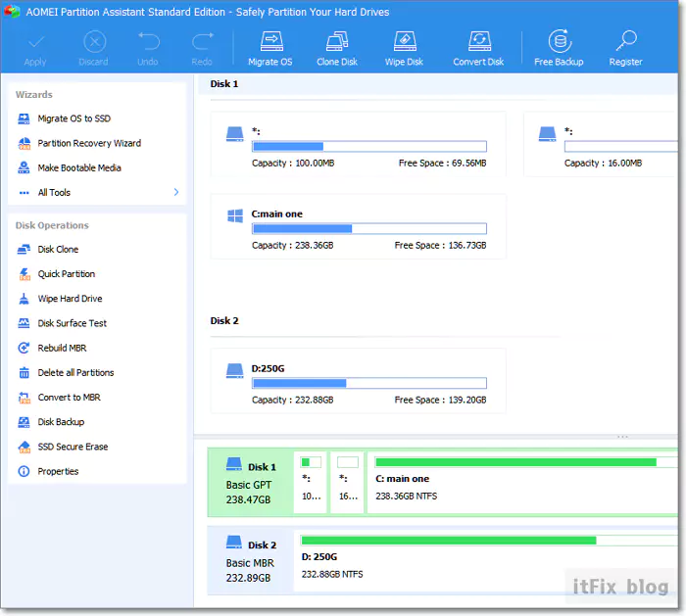Click the Convert to MBR icon

tap(24, 398)
